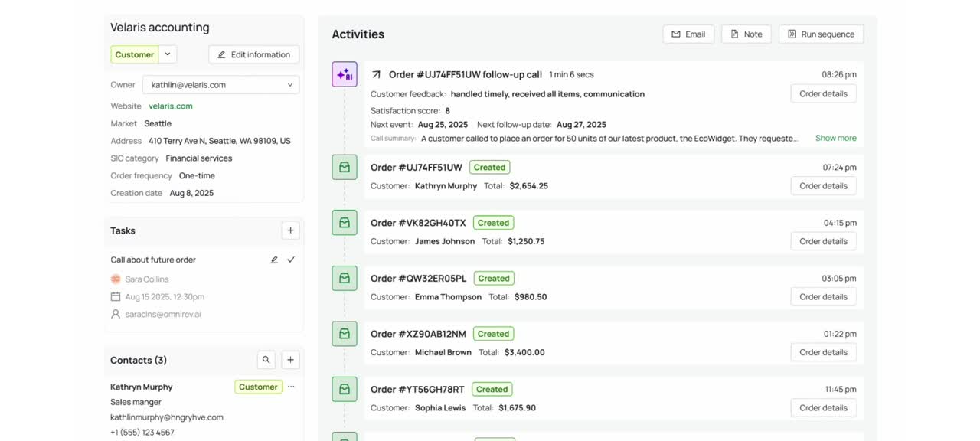Open the Owner dropdown kathlin@velaris.com
This screenshot has width=980, height=441.
coord(220,85)
